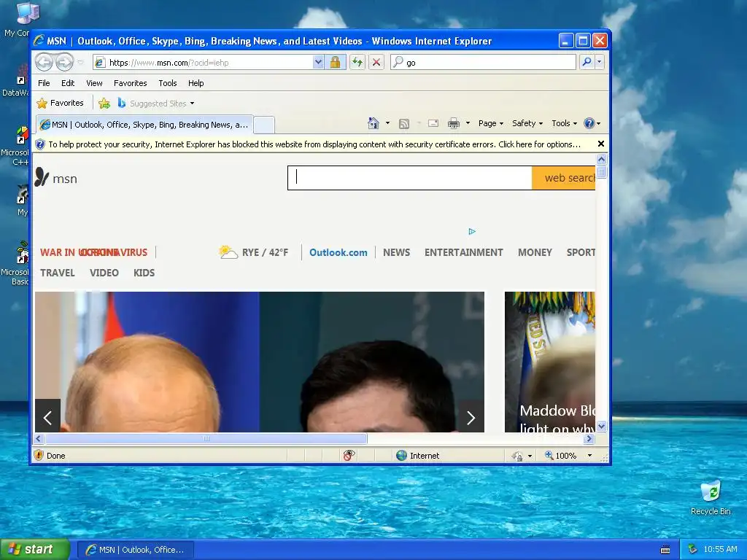Click the Forward navigation arrow
Screen dimensions: 747x560
65,63
